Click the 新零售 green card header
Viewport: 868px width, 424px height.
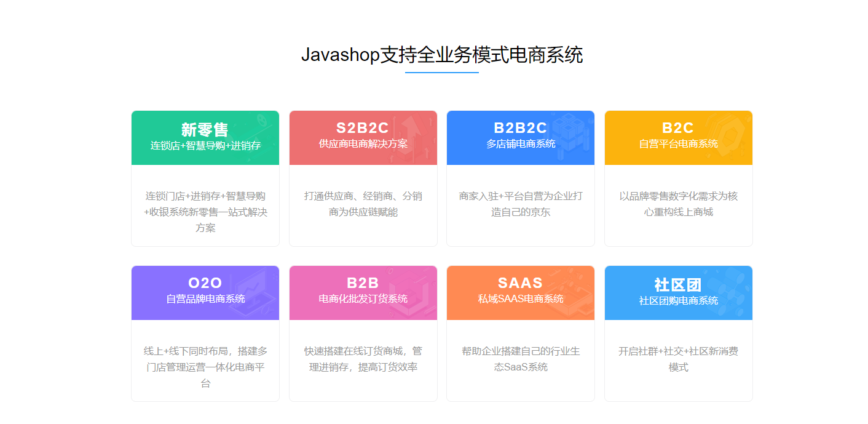click(x=205, y=137)
